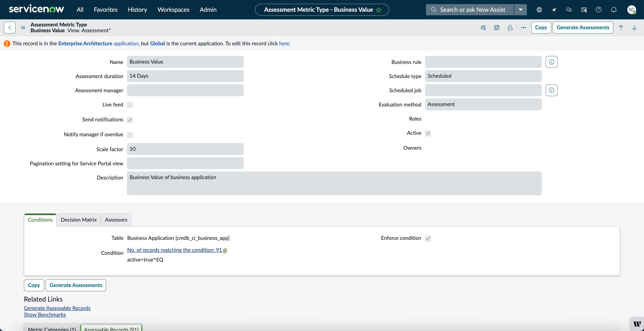The height and width of the screenshot is (331, 644).
Task: Open the Evaluation method dropdown
Action: click(x=483, y=104)
